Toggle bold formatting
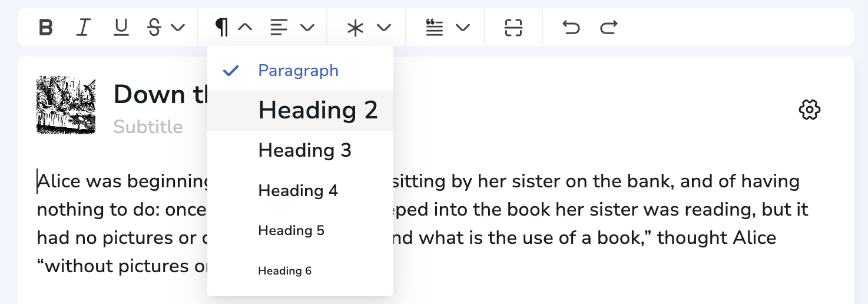This screenshot has height=304, width=868. (46, 28)
